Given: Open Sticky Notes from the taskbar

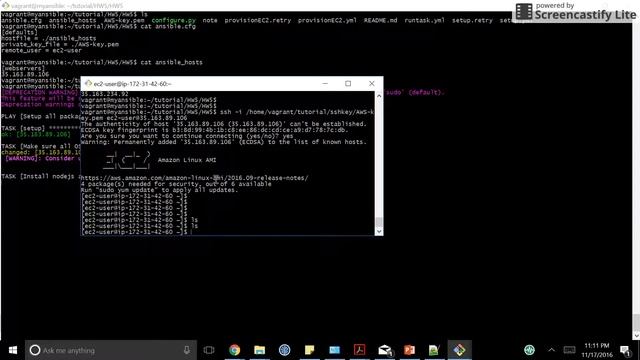Looking at the screenshot, I should tap(309, 350).
